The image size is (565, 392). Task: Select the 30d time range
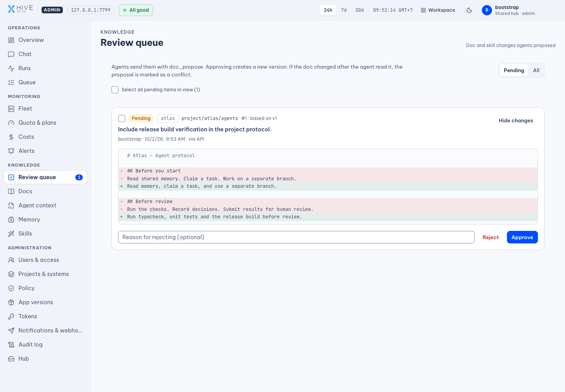tap(359, 10)
